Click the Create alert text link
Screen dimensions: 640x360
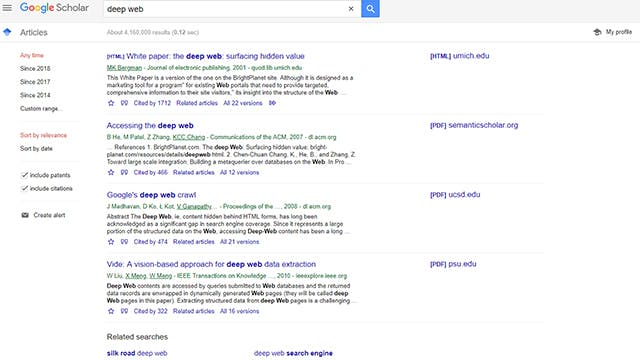[49, 215]
